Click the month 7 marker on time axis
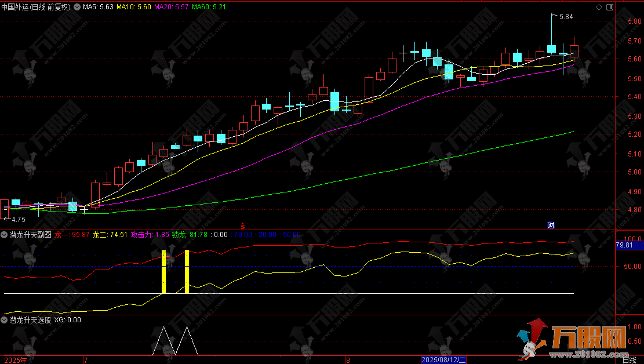Image resolution: width=644 pixels, height=364 pixels. pyautogui.click(x=86, y=361)
